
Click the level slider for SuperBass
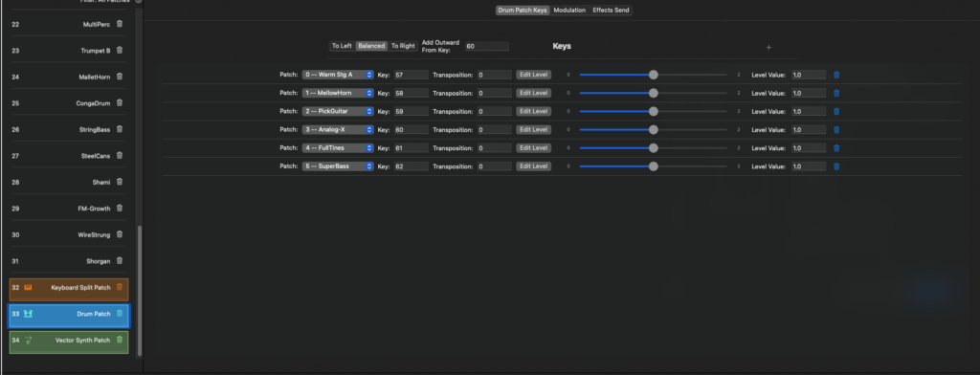653,166
